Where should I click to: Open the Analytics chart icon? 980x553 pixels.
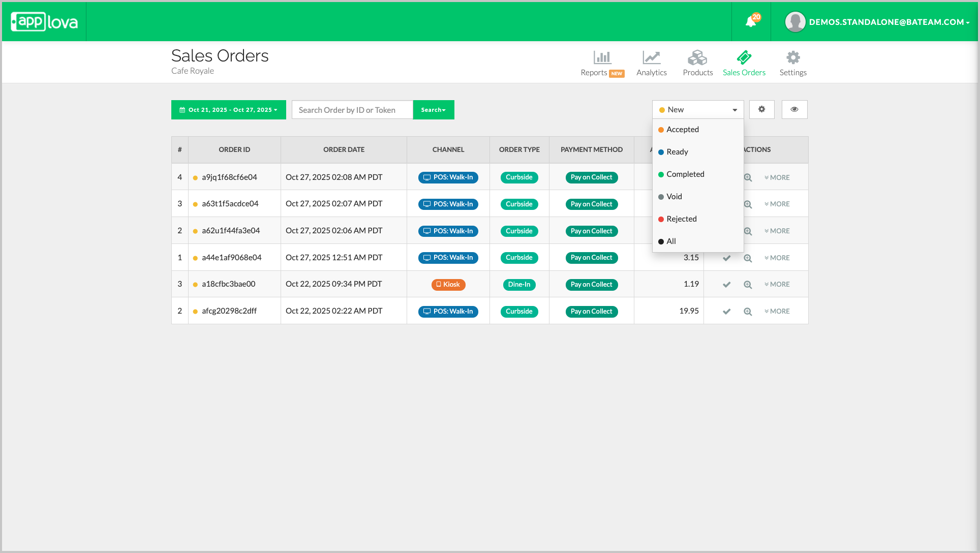pyautogui.click(x=651, y=58)
